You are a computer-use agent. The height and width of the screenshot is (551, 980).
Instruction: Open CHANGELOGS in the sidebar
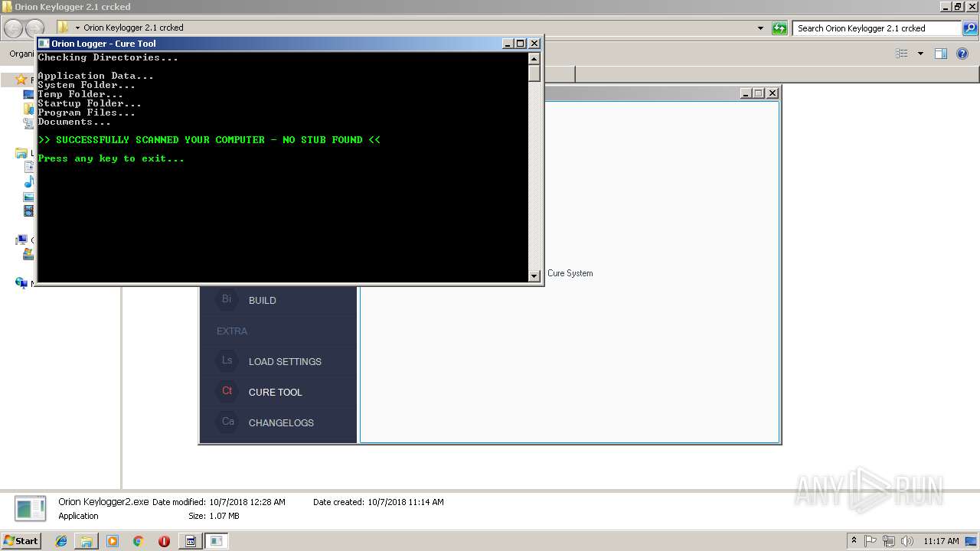(x=281, y=423)
